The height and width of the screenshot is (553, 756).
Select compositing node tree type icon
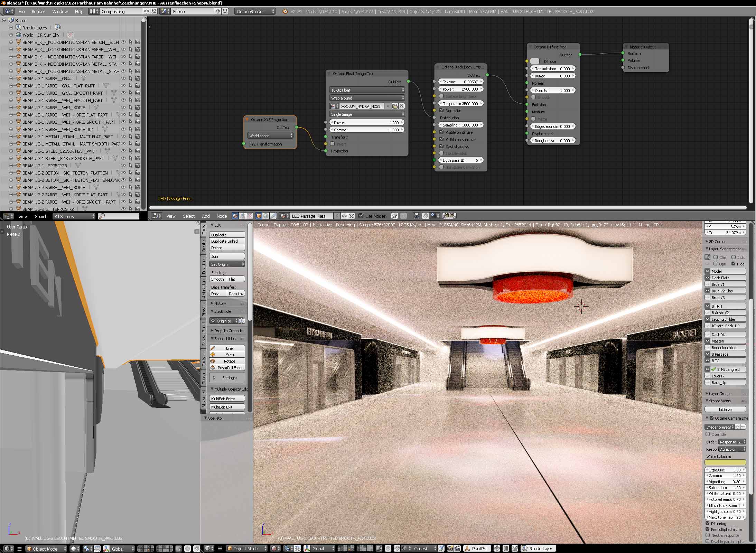(x=242, y=216)
